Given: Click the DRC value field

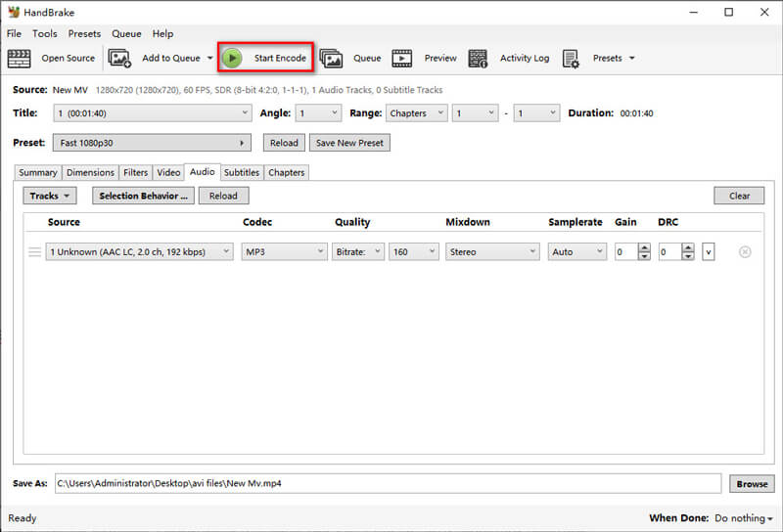Looking at the screenshot, I should (669, 252).
